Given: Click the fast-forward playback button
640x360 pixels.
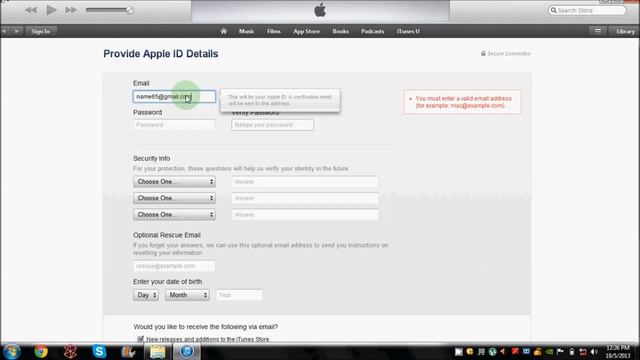Looking at the screenshot, I should 71,10.
